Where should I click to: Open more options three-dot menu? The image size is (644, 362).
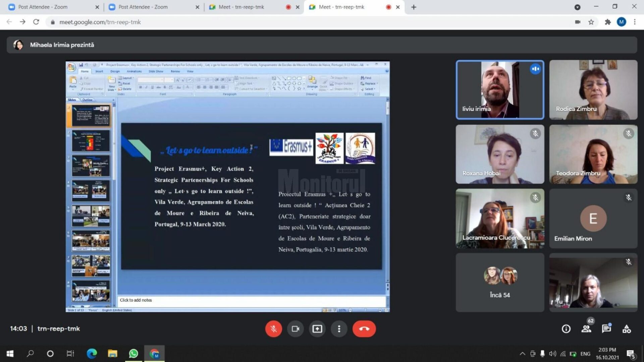339,329
